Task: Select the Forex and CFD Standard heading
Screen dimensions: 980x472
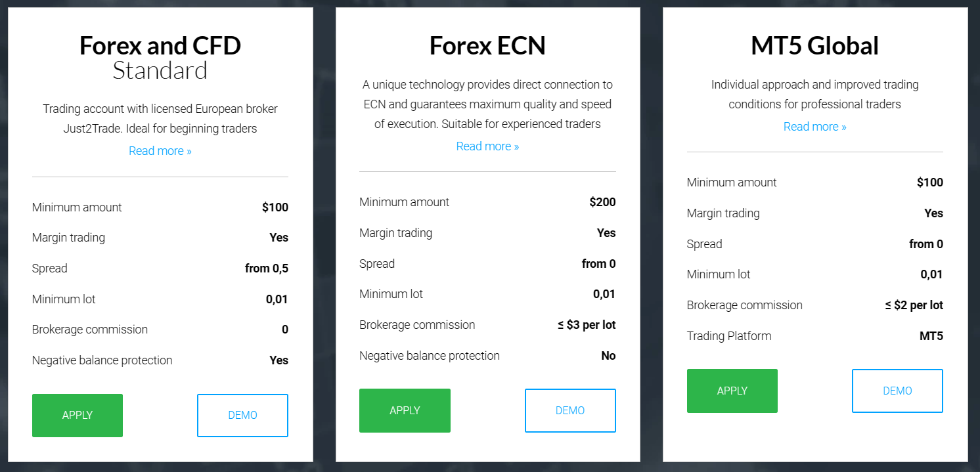Action: pyautogui.click(x=160, y=58)
